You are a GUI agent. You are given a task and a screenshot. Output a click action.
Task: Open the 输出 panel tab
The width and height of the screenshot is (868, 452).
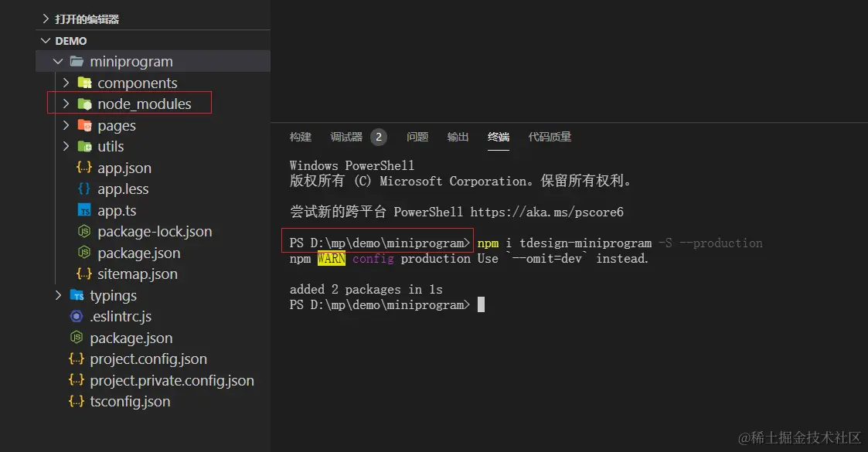(x=458, y=137)
